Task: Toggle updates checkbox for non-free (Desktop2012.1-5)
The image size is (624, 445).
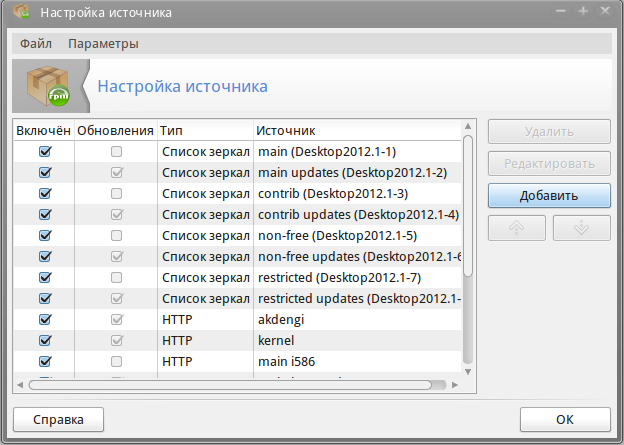Action: [117, 235]
